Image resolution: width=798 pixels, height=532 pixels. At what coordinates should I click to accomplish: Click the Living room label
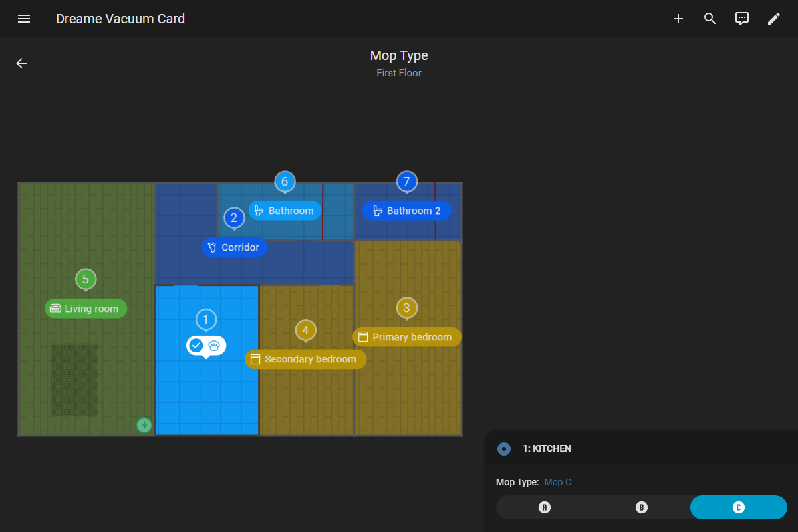(x=86, y=309)
